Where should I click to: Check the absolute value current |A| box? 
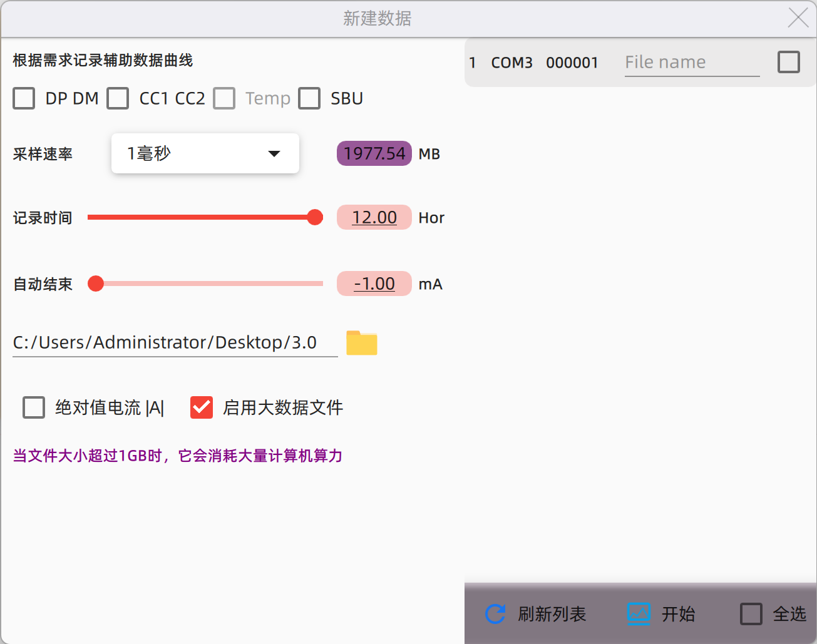(34, 407)
